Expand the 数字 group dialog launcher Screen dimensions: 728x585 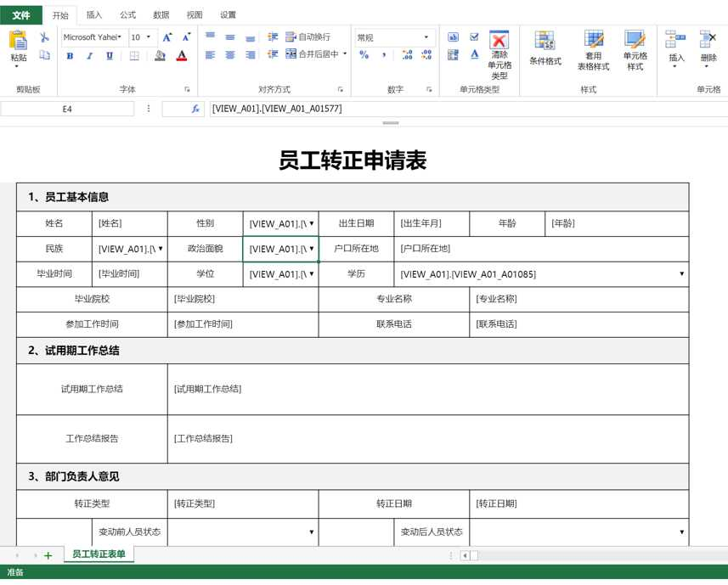[429, 89]
